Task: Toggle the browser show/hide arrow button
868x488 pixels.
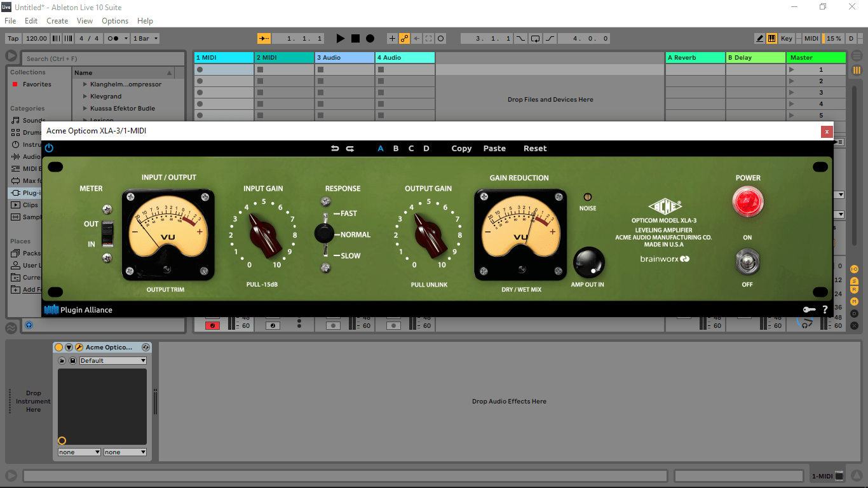Action: (11, 56)
